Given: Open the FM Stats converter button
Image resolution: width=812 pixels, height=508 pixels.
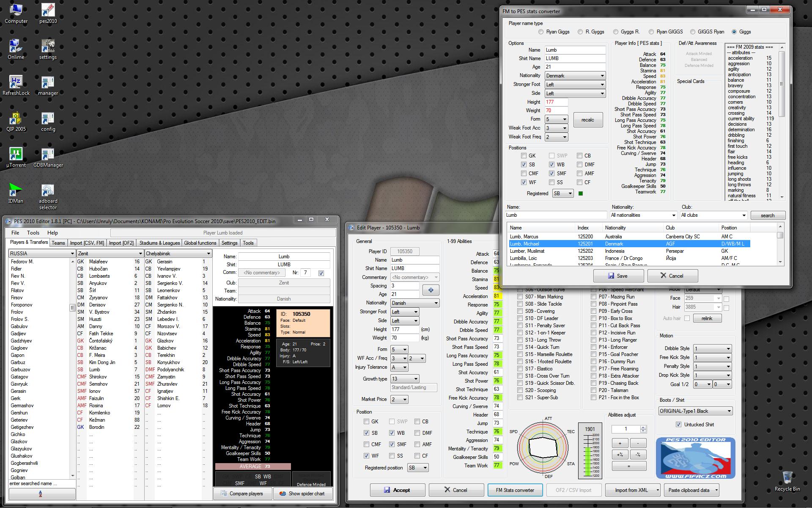Looking at the screenshot, I should [515, 490].
